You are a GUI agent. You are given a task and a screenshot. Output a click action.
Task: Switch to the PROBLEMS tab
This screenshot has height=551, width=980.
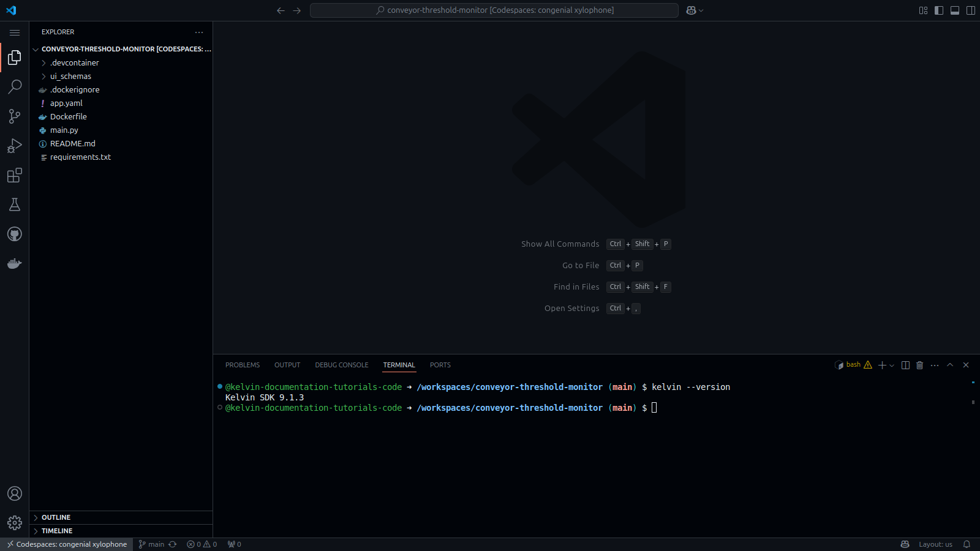click(243, 365)
